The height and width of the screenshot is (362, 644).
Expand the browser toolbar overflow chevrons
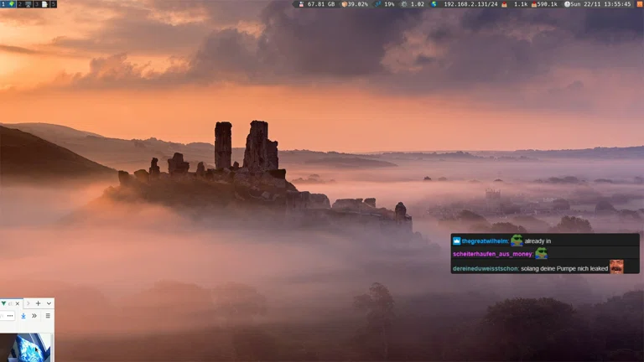[x=34, y=316]
